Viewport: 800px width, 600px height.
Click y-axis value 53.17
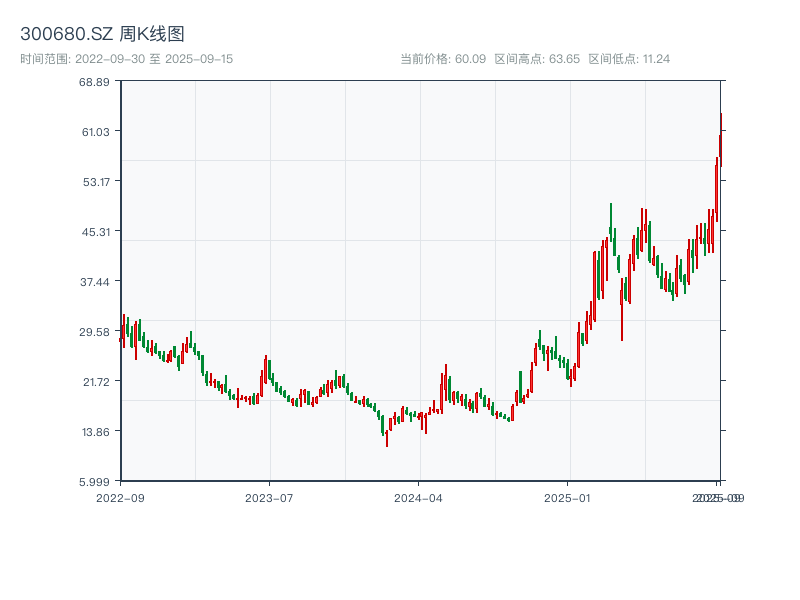pyautogui.click(x=96, y=182)
